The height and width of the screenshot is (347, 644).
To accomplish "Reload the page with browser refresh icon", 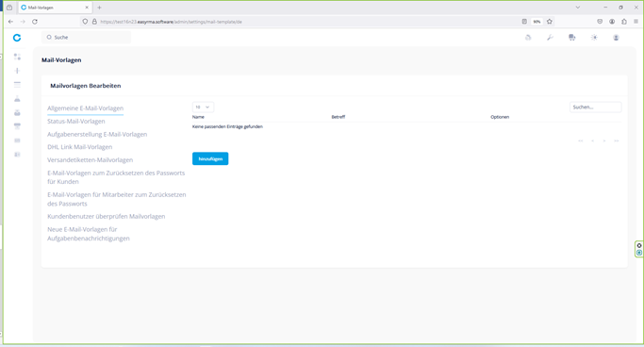I will tap(35, 22).
